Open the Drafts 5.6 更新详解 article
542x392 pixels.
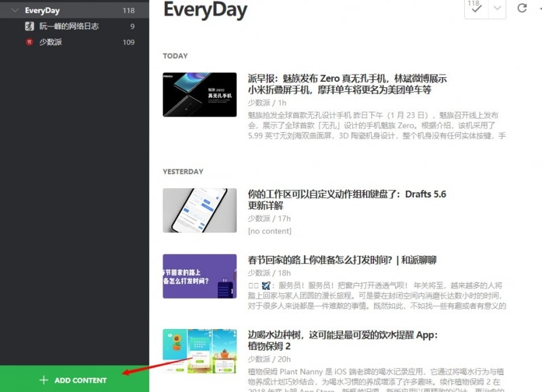pos(346,200)
